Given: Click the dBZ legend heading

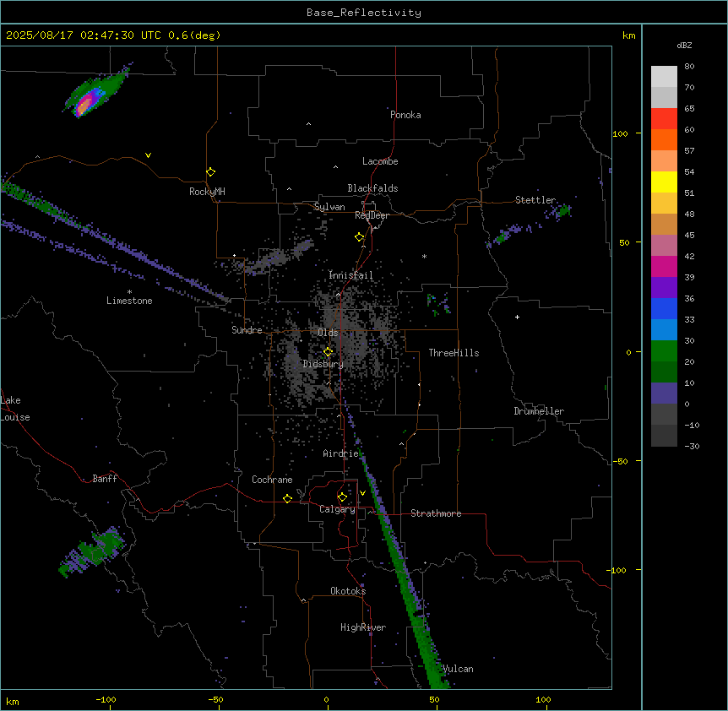Looking at the screenshot, I should (x=684, y=46).
